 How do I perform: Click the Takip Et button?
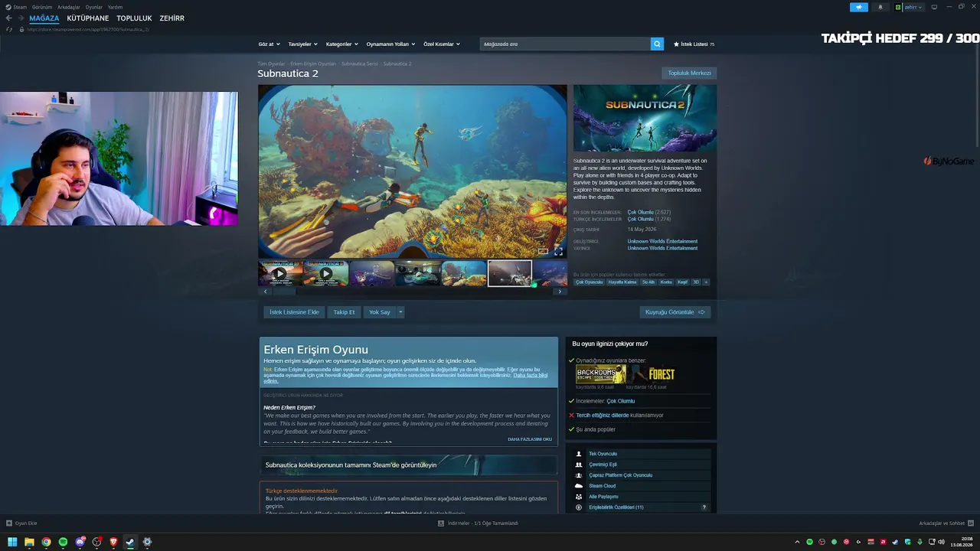coord(344,312)
